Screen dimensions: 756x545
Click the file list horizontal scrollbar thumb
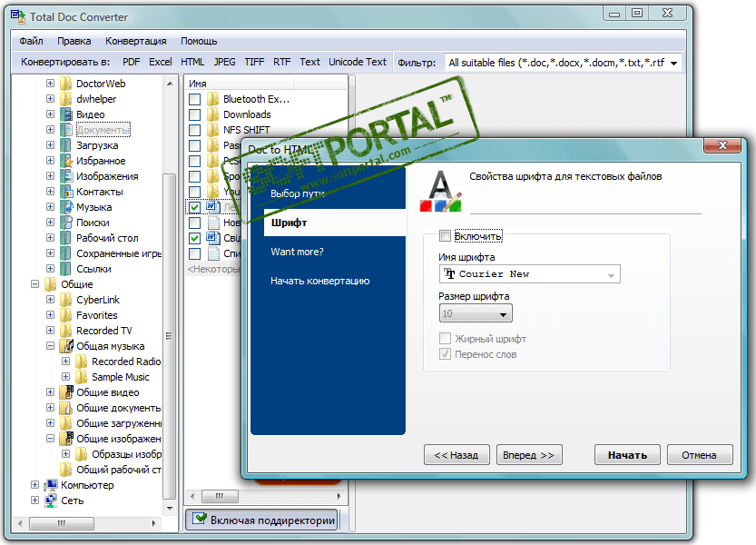pos(220,496)
